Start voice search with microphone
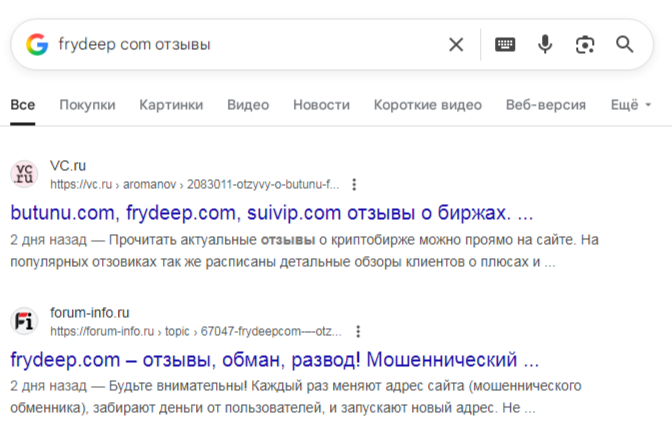 coord(545,44)
